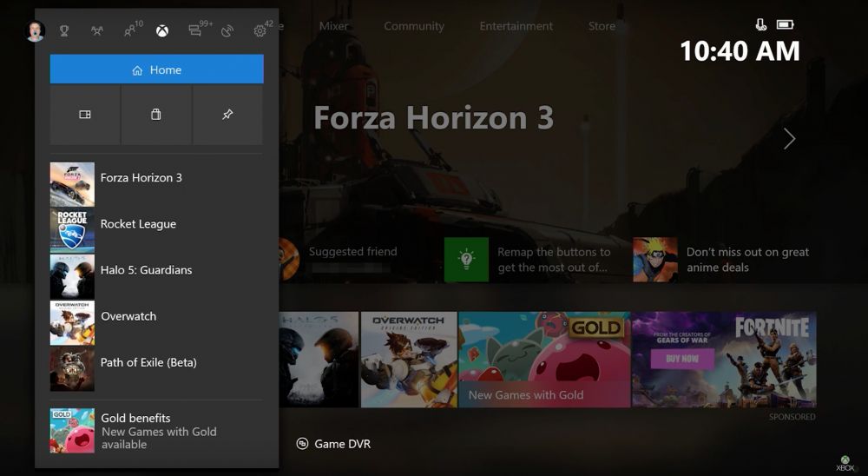
Task: Open Game DVR at the bottom
Action: click(334, 444)
